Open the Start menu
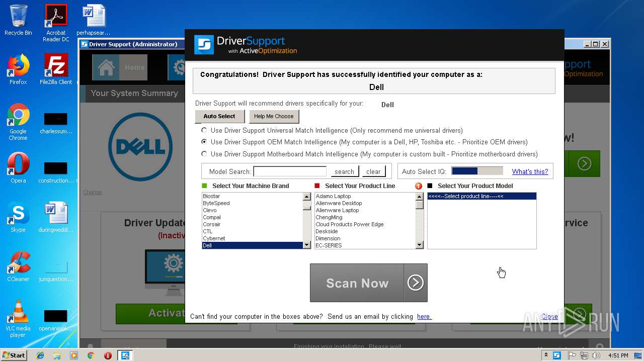 14,355
